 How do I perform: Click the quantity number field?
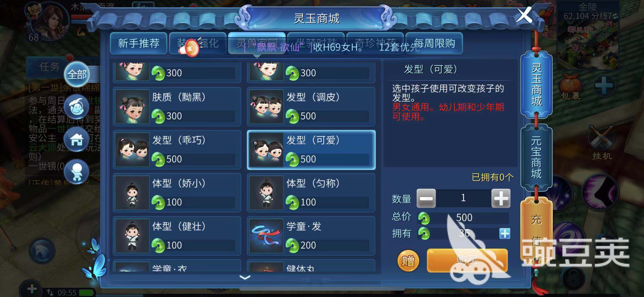point(464,198)
